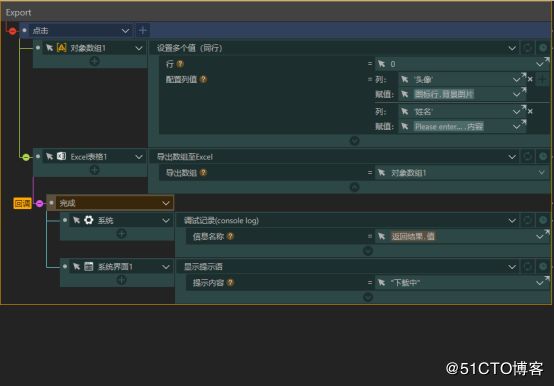Show help for 信息名称 parameter
554x386 pixels.
pos(230,236)
